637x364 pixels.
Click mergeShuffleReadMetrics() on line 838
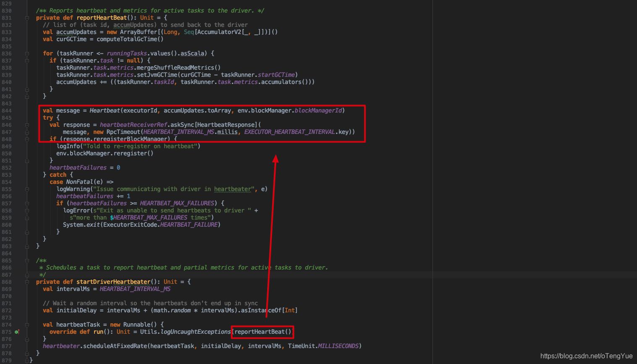179,68
